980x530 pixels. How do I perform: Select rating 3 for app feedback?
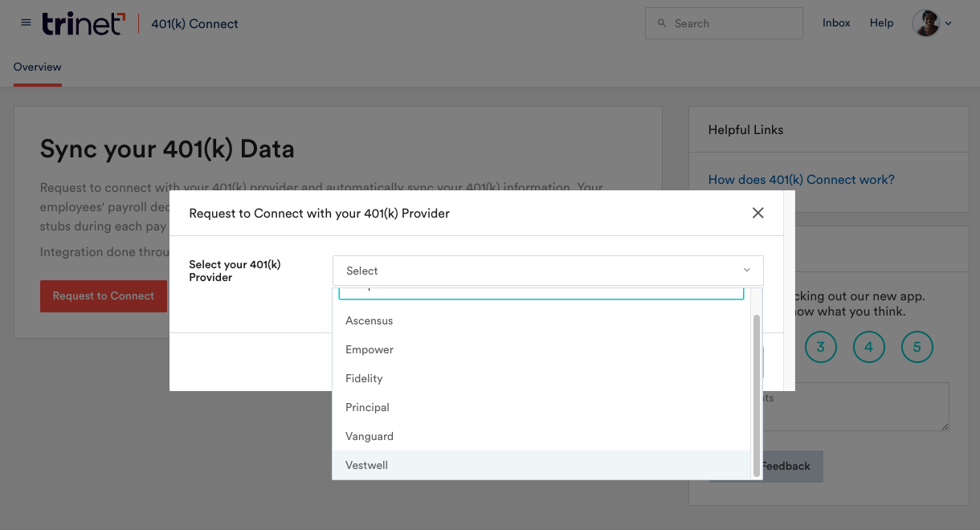pyautogui.click(x=820, y=347)
